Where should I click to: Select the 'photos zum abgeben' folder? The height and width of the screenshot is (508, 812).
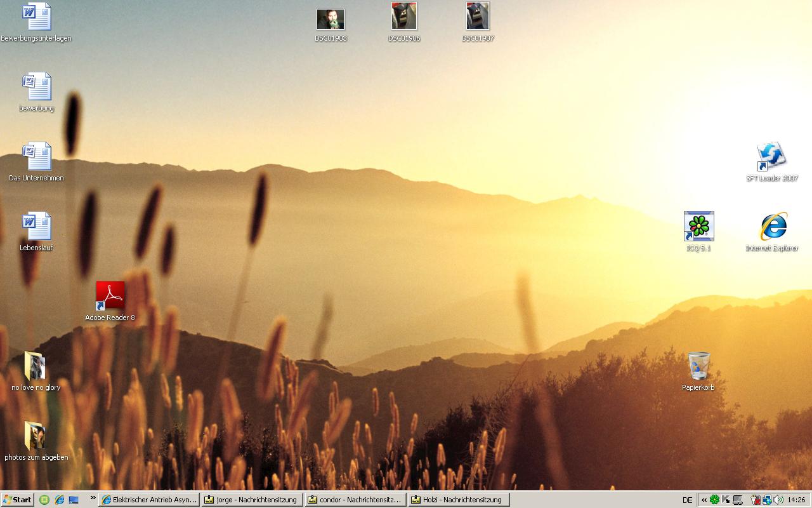tap(36, 436)
